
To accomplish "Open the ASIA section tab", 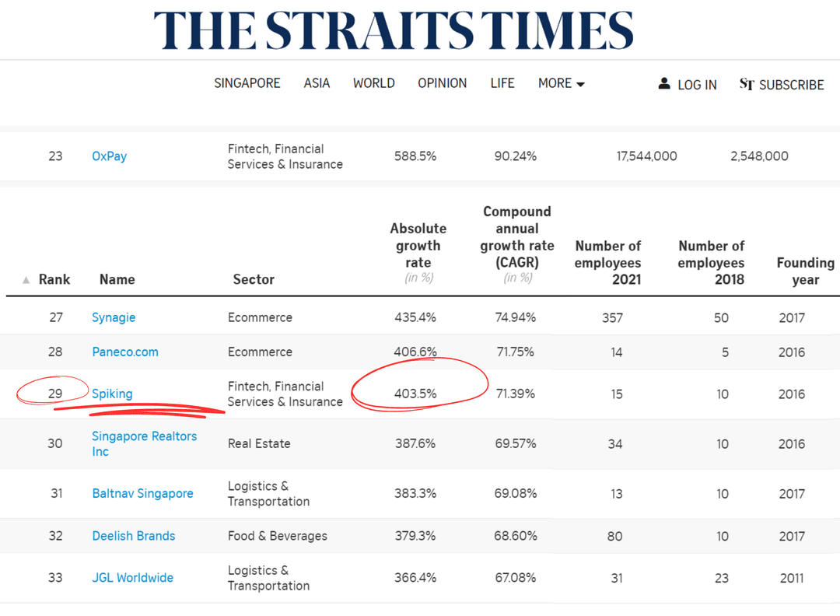I will coord(317,82).
